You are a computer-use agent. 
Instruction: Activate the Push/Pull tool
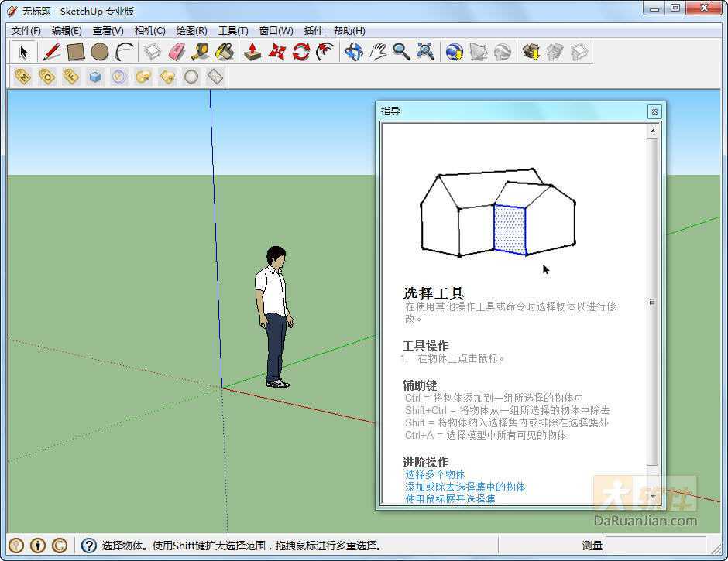pyautogui.click(x=252, y=52)
